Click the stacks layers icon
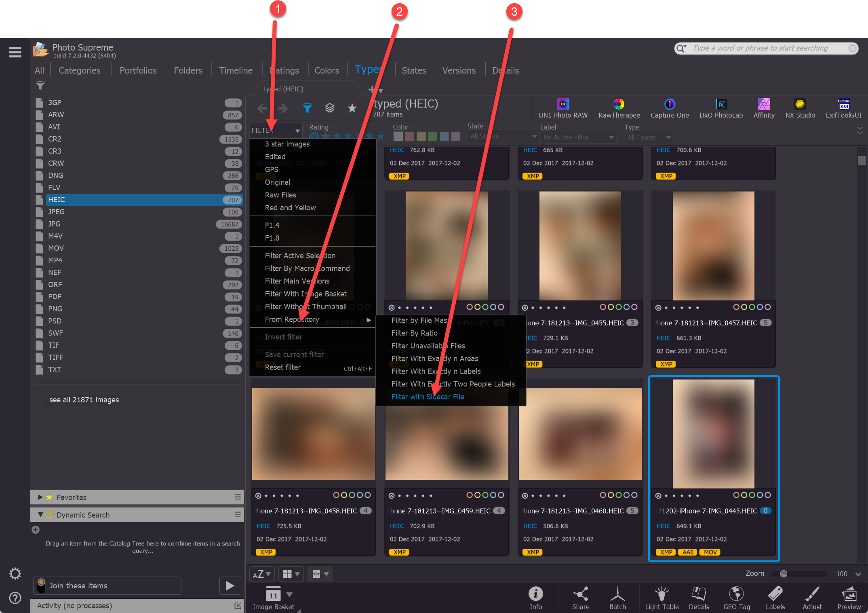868x613 pixels. (x=330, y=108)
